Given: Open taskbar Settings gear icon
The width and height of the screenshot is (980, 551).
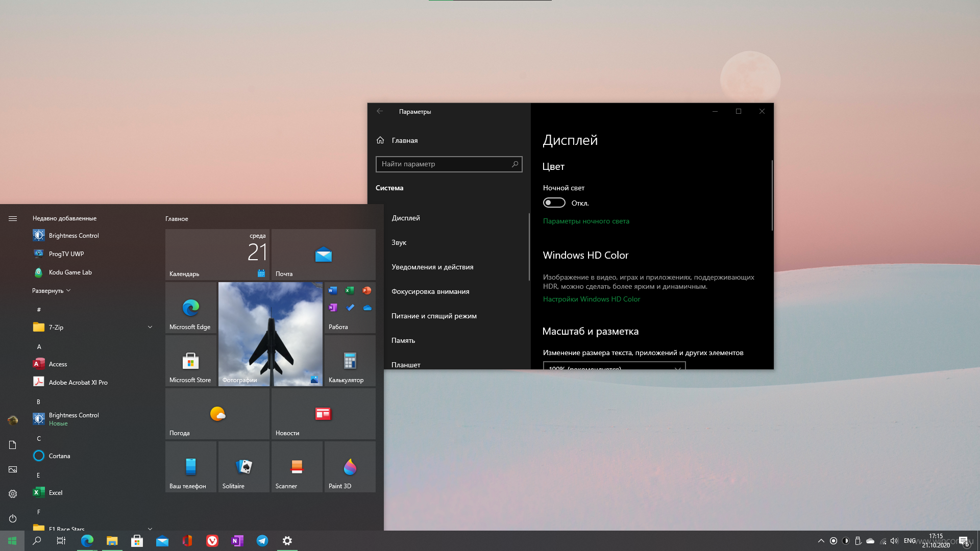Looking at the screenshot, I should pos(287,541).
